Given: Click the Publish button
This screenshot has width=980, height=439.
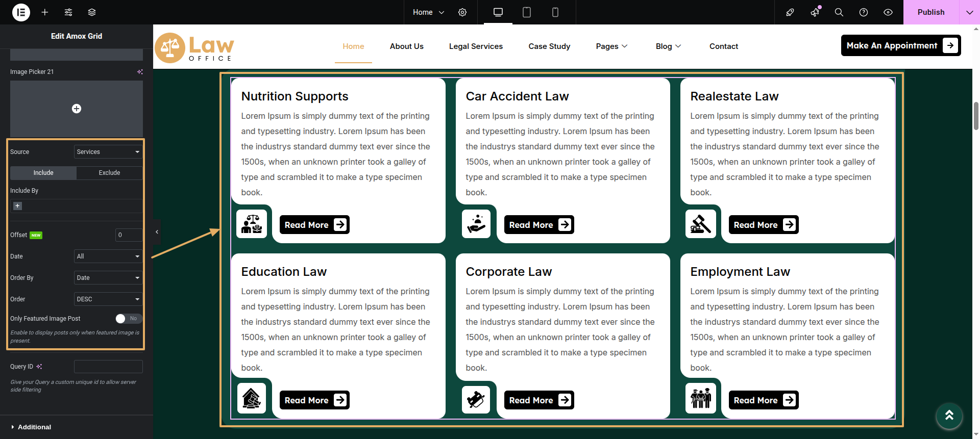Looking at the screenshot, I should coord(930,12).
